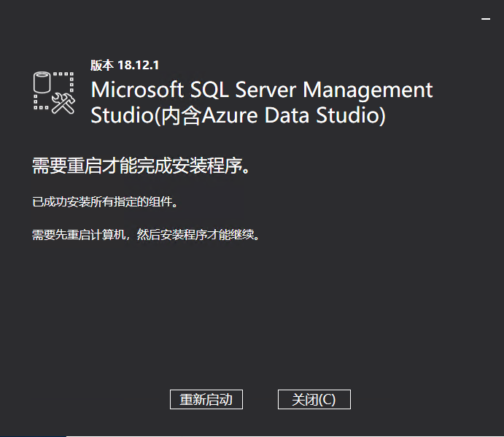Select the 18.12.1 version number
The image size is (504, 437).
[138, 65]
